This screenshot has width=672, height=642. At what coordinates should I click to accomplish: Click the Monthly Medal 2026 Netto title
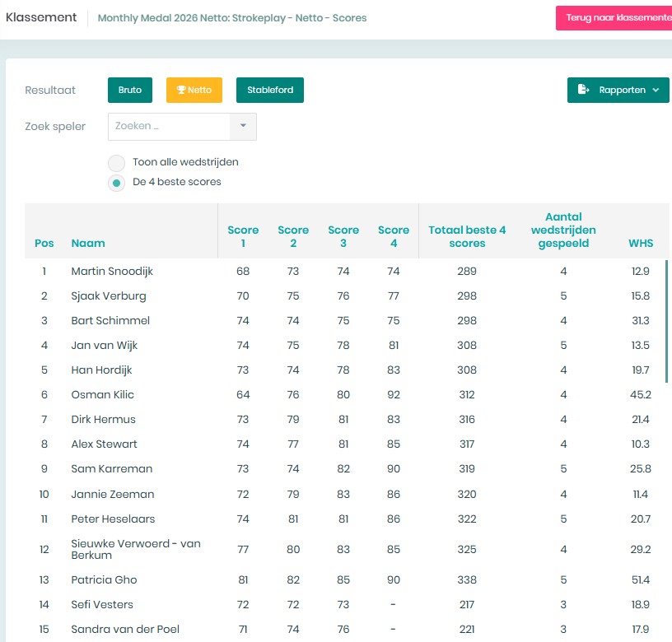click(x=232, y=18)
